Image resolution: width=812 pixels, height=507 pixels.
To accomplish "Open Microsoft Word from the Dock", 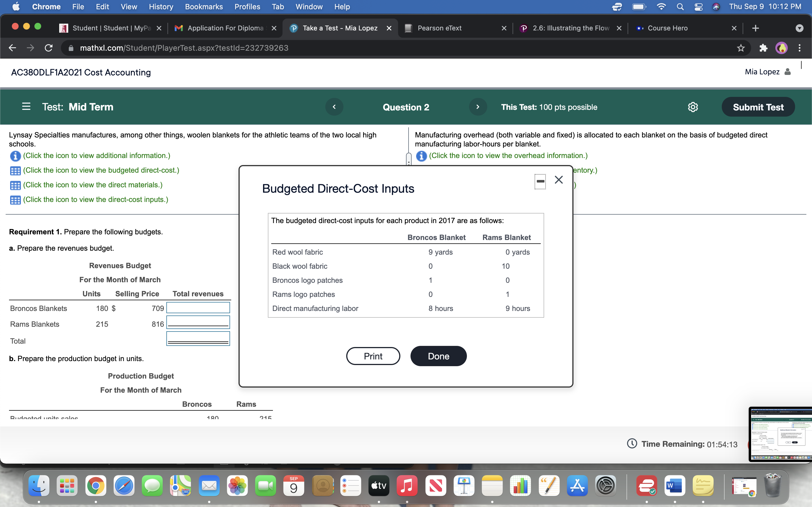I will 675,485.
